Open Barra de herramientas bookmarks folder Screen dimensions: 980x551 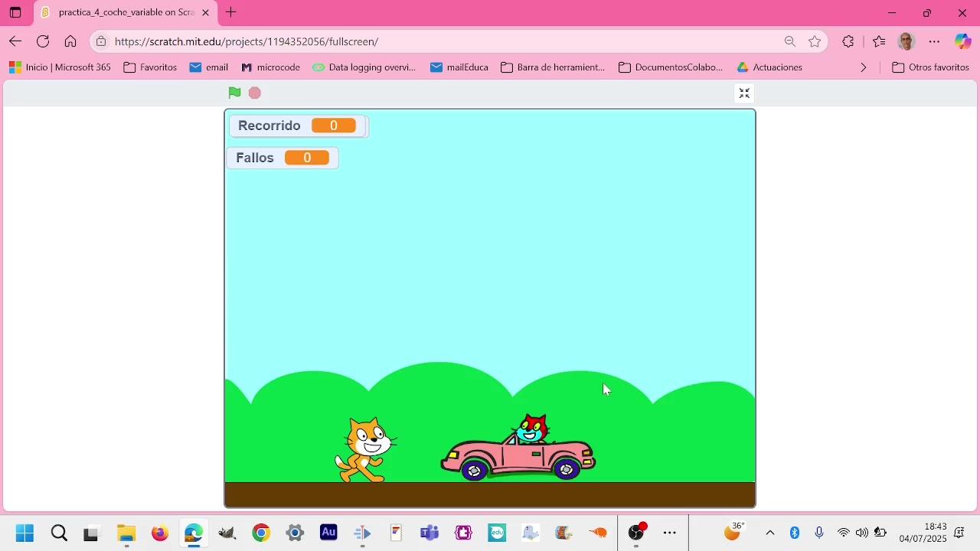[553, 67]
